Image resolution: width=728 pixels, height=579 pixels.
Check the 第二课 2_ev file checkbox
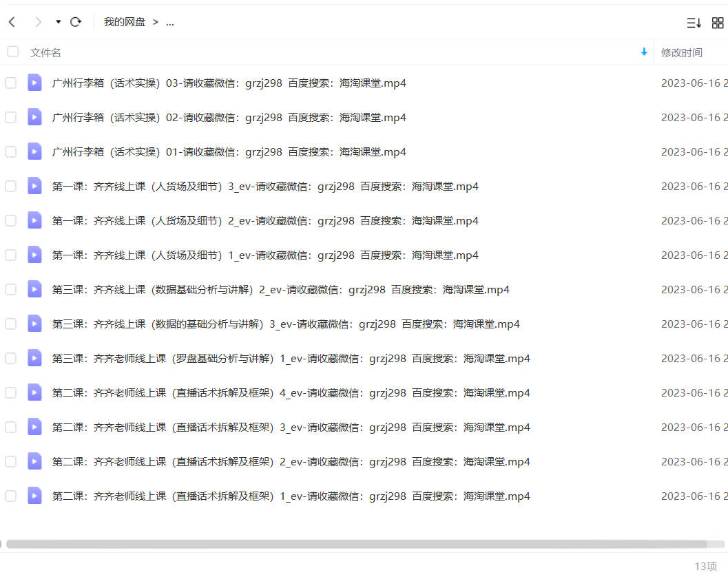pos(11,461)
